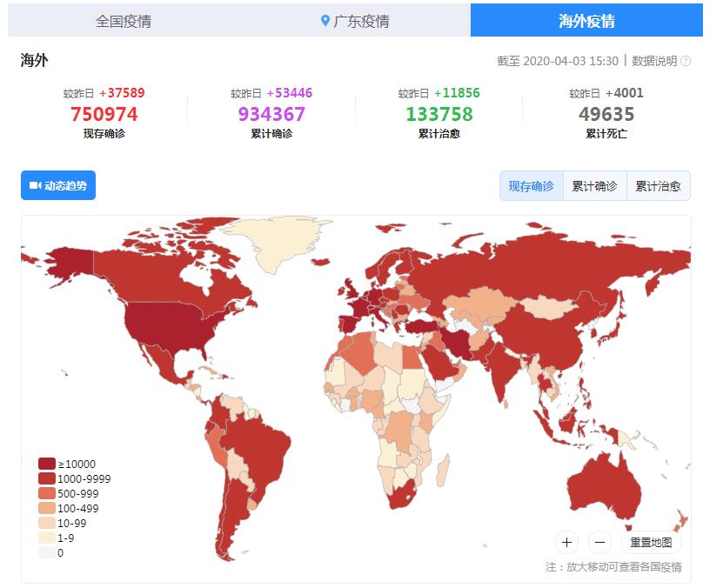Switch to the 全国疫情 tab
This screenshot has width=723, height=588.
click(x=124, y=21)
